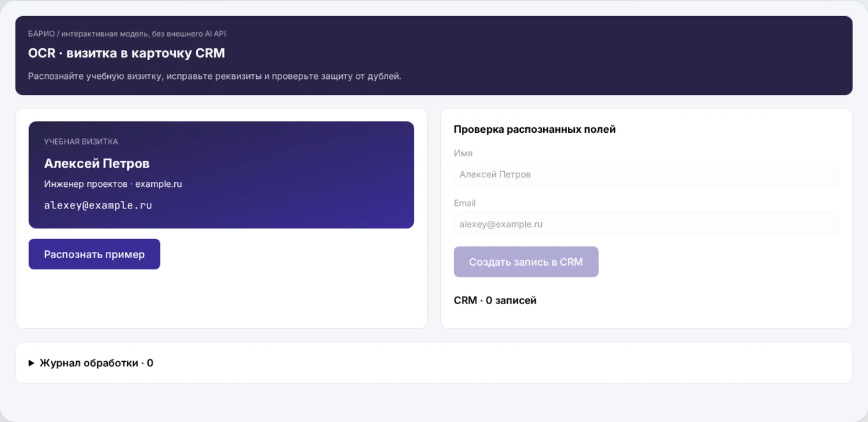The image size is (868, 422).
Task: Click the УЧЕБНАЯ ВИЗИТКА label
Action: 81,142
